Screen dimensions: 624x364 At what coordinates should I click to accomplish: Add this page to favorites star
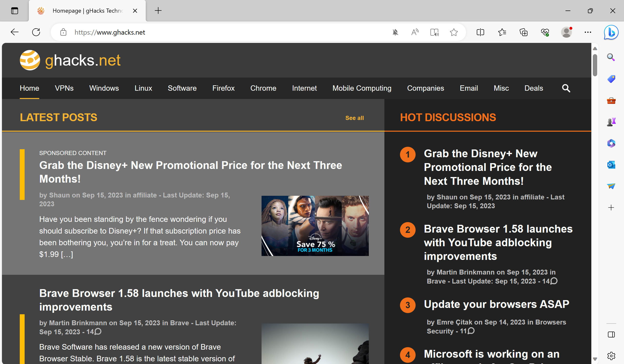pyautogui.click(x=454, y=32)
